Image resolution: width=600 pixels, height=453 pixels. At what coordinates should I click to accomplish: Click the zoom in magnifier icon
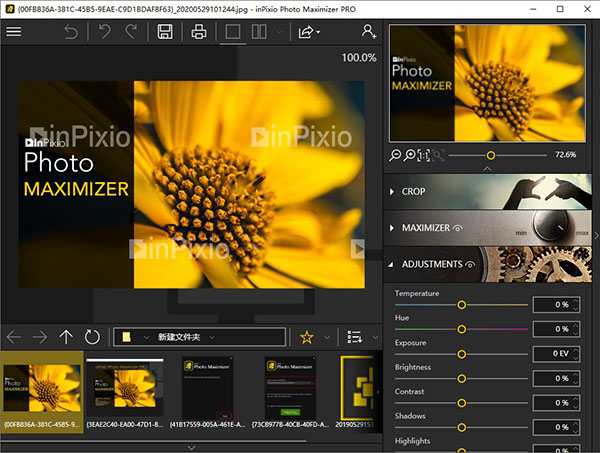tap(410, 155)
